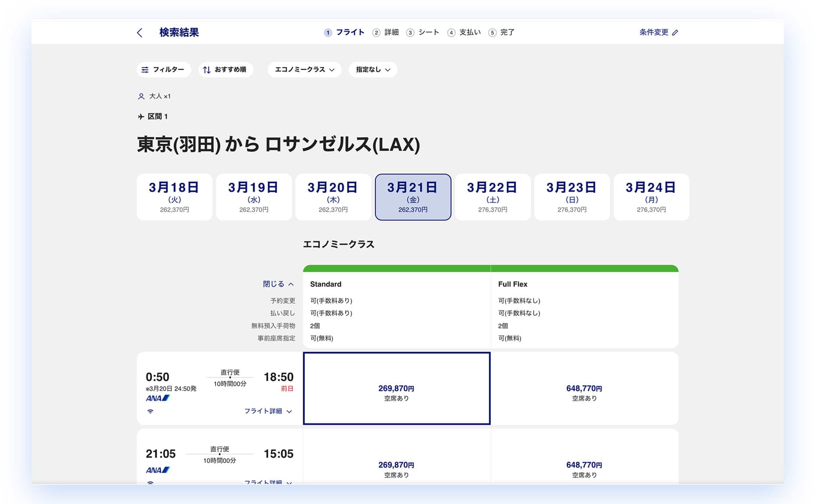Image resolution: width=815 pixels, height=504 pixels.
Task: Choose Standard fare 269,870円 for 0:50 flight
Action: tap(397, 389)
